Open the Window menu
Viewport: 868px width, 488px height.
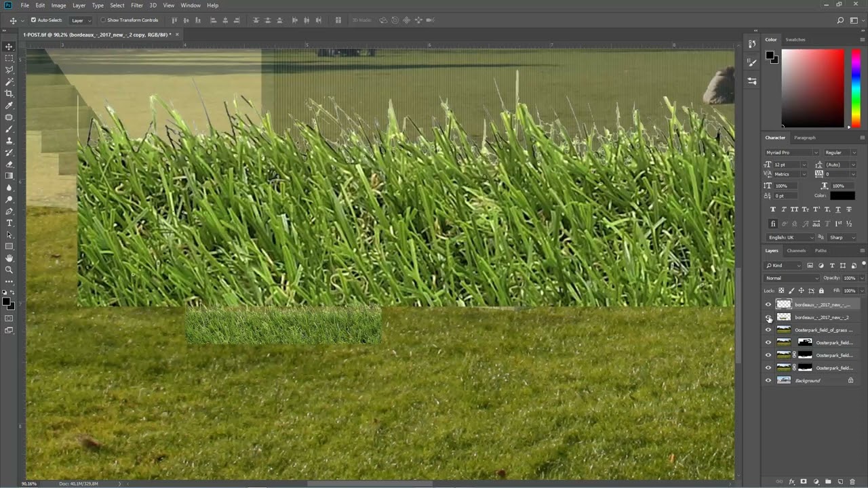(191, 5)
